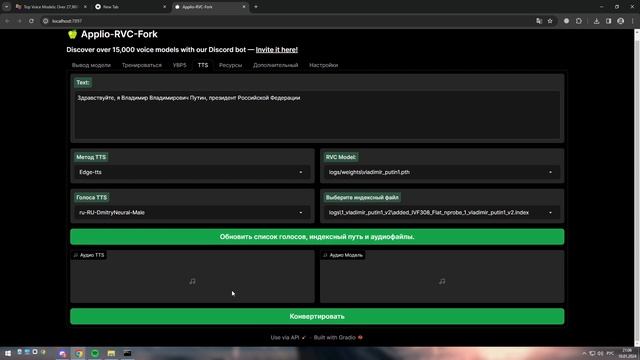Open tab search dropdown arrow in Chrome
Image resolution: width=640 pixels, height=360 pixels.
click(7, 7)
